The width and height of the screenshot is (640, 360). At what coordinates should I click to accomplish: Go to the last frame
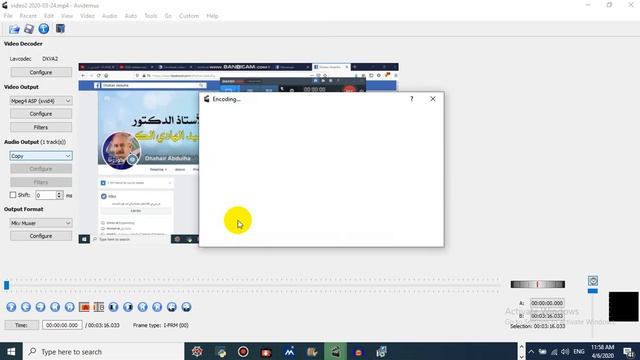(157, 307)
